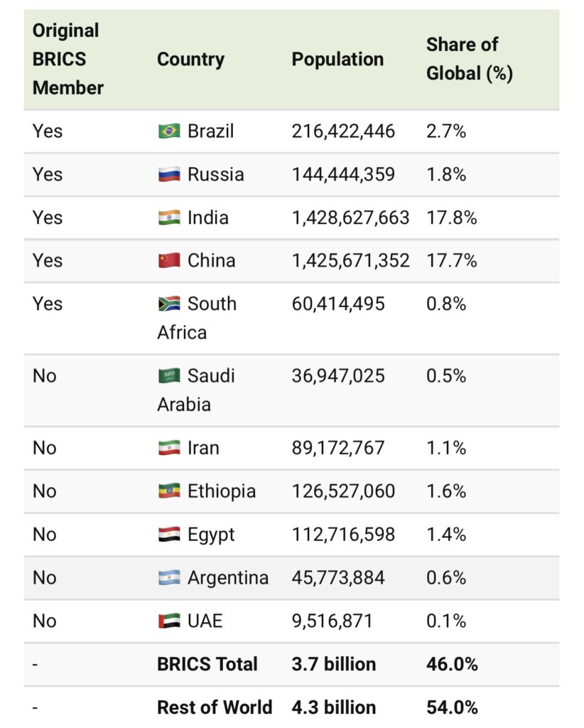The image size is (584, 728).
Task: Click the South Africa flag icon
Action: pyautogui.click(x=169, y=304)
